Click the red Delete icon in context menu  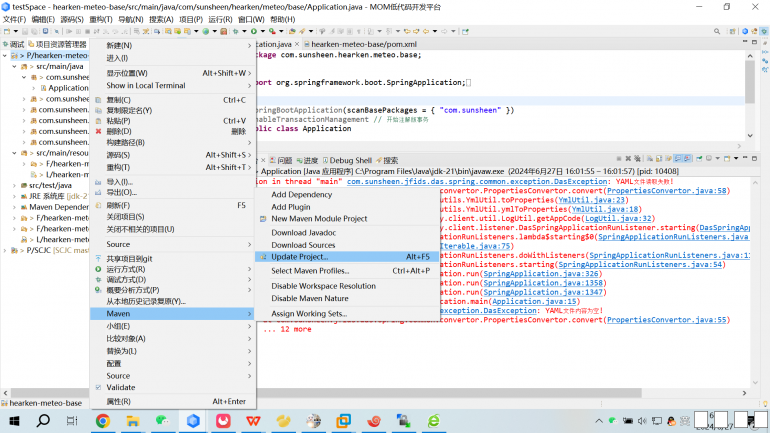[99, 131]
